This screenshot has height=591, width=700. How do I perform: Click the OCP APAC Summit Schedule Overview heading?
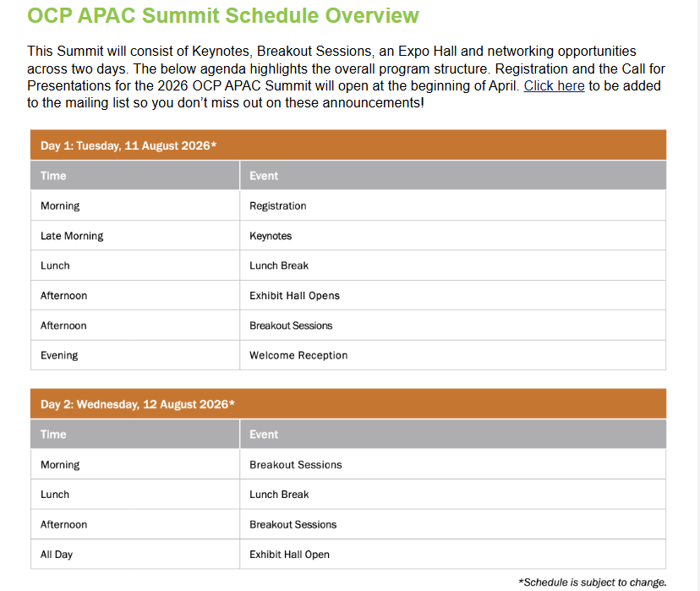pos(223,15)
